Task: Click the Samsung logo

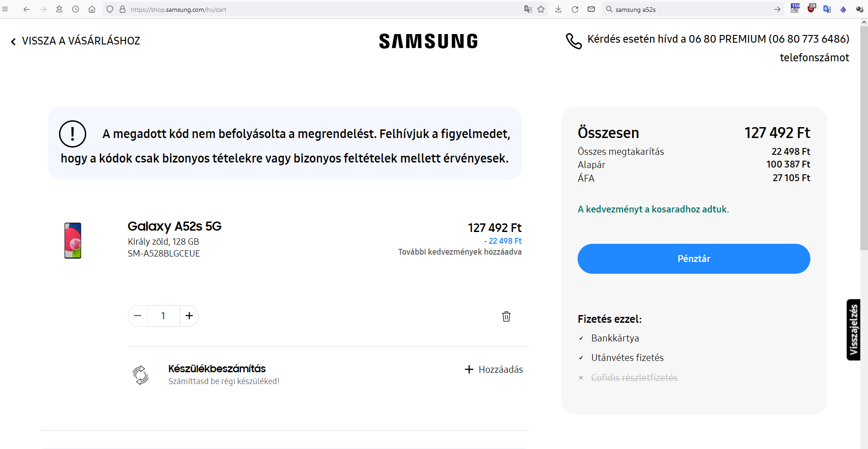Action: [428, 41]
